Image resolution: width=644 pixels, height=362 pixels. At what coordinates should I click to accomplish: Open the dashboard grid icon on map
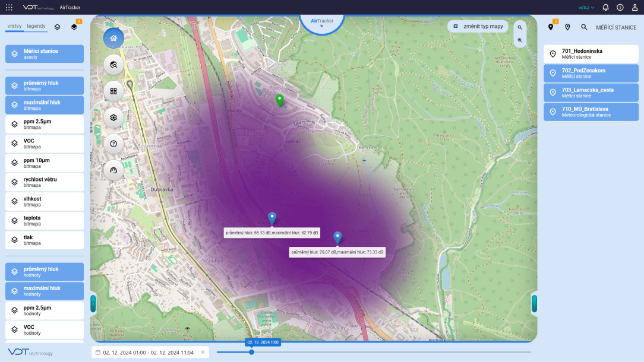click(x=113, y=91)
